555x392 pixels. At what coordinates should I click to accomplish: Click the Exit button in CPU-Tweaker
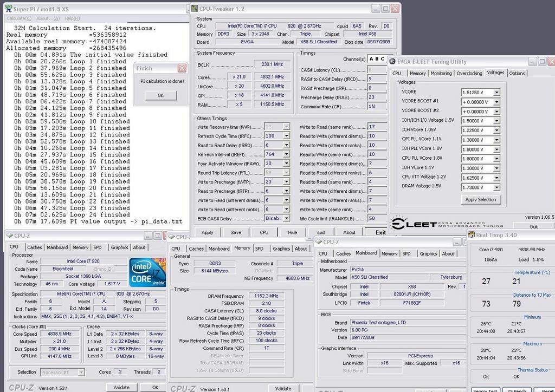pyautogui.click(x=378, y=232)
